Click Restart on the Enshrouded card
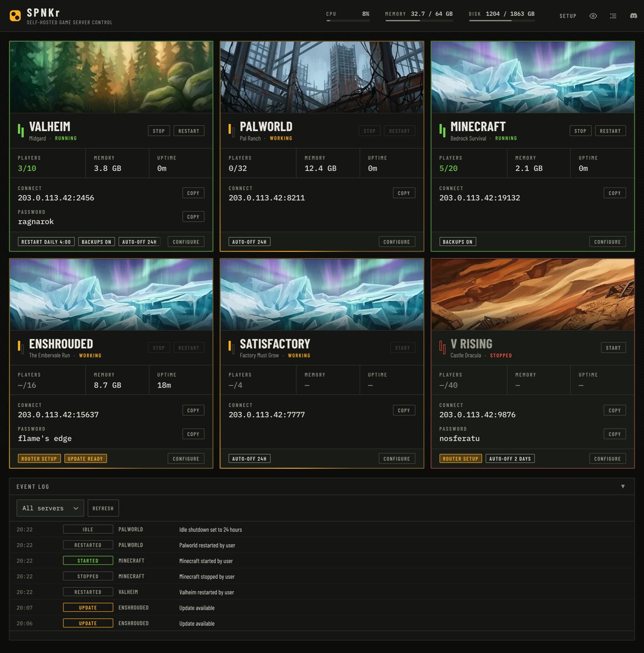Image resolution: width=644 pixels, height=653 pixels. point(189,348)
